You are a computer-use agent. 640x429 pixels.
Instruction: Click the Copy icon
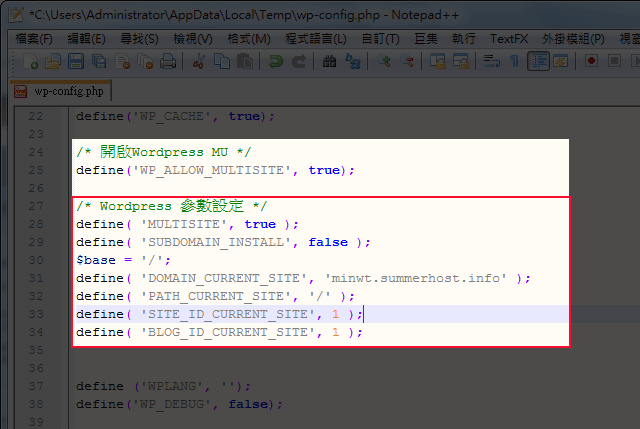point(222,62)
